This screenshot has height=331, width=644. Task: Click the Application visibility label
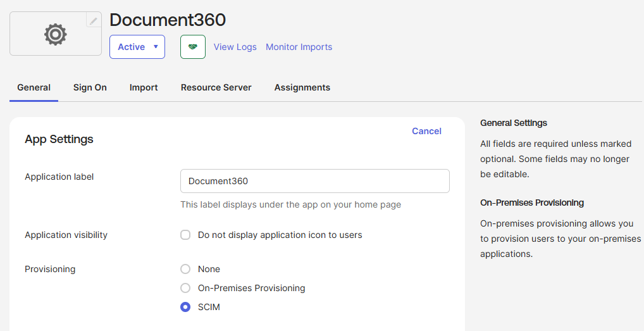pos(66,235)
